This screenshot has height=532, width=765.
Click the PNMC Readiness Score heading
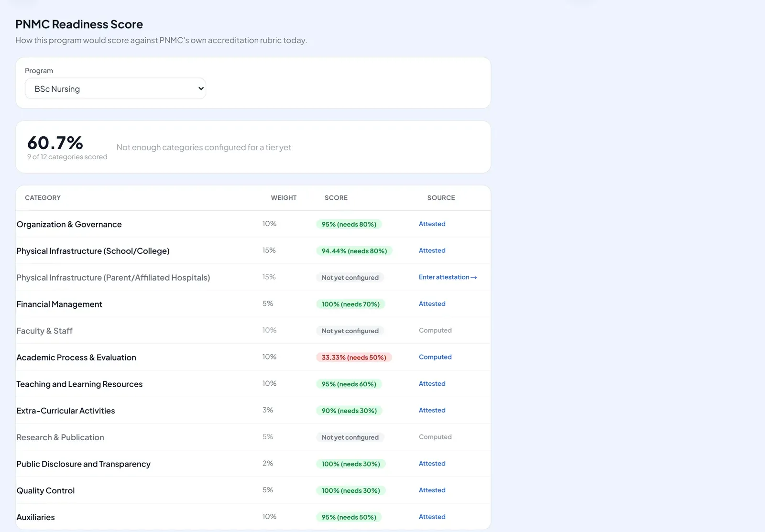coord(79,24)
